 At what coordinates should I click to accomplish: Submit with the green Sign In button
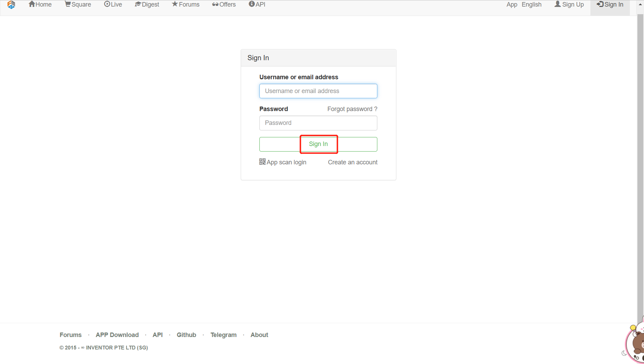coord(318,144)
